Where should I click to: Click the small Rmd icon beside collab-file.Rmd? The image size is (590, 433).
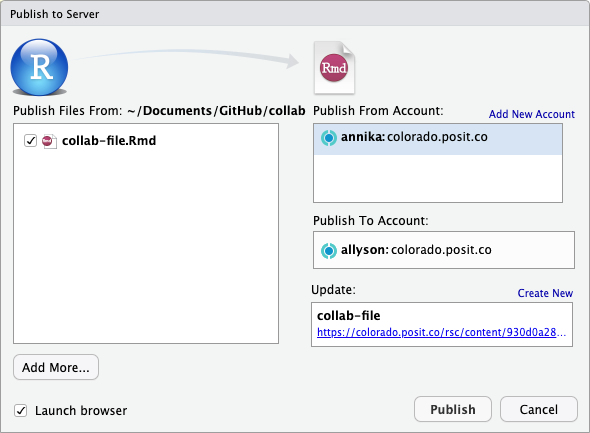pyautogui.click(x=49, y=141)
